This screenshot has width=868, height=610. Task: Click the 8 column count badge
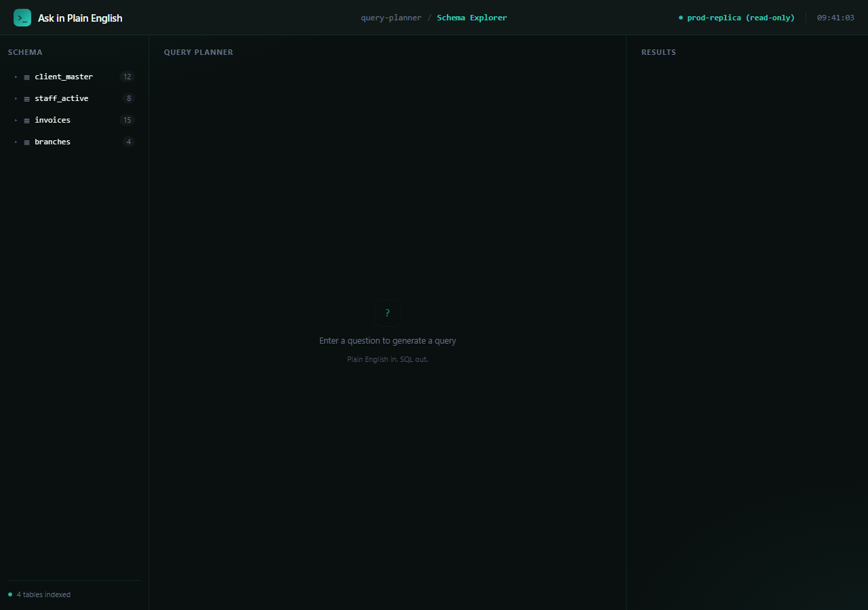129,98
